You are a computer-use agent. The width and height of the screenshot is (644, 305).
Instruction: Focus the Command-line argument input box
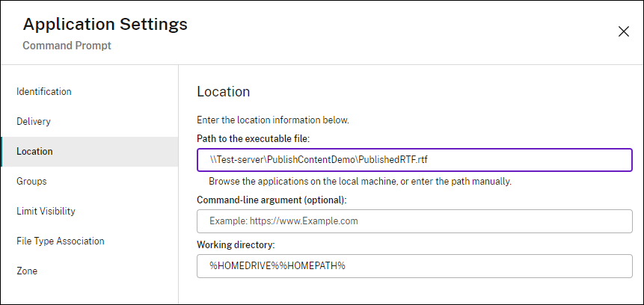(414, 221)
